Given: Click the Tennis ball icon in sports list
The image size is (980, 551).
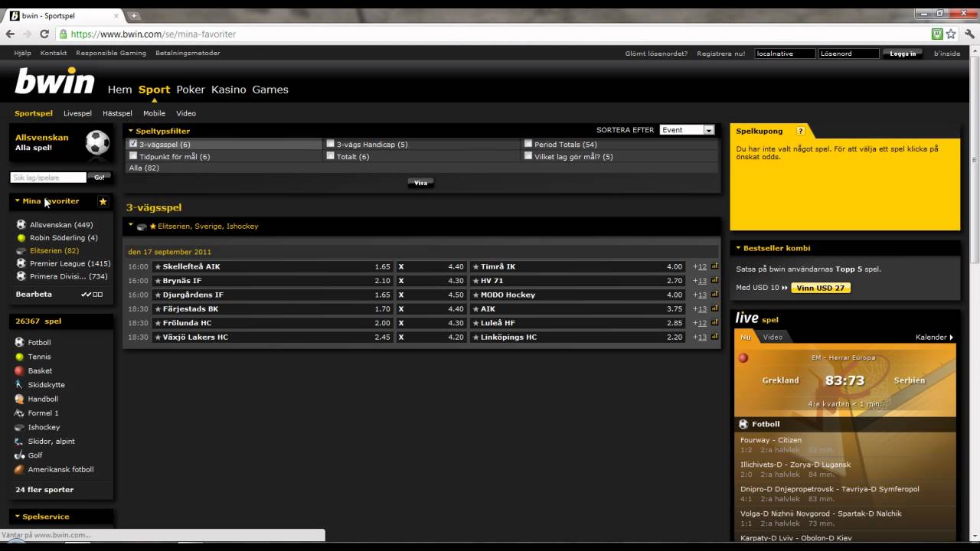Looking at the screenshot, I should click(x=20, y=357).
